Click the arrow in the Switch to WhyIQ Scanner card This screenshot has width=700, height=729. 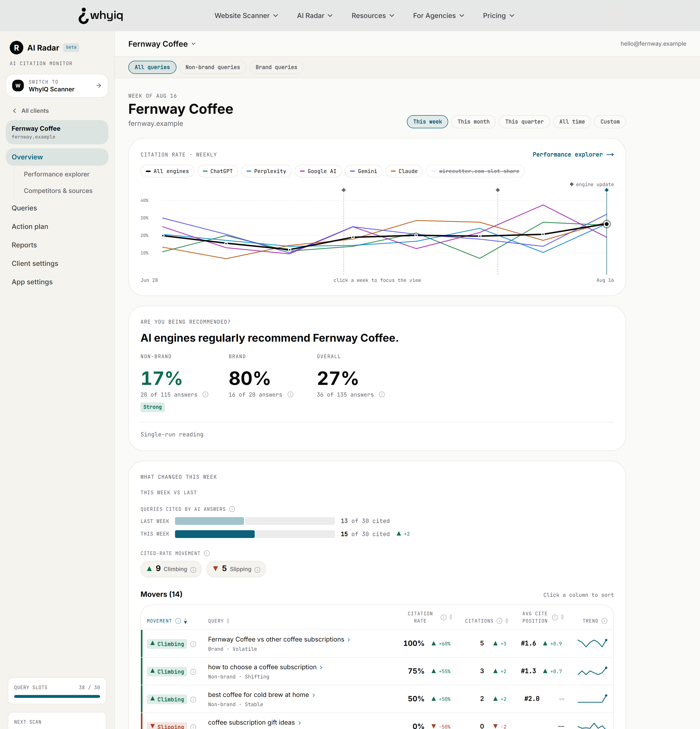(x=99, y=86)
